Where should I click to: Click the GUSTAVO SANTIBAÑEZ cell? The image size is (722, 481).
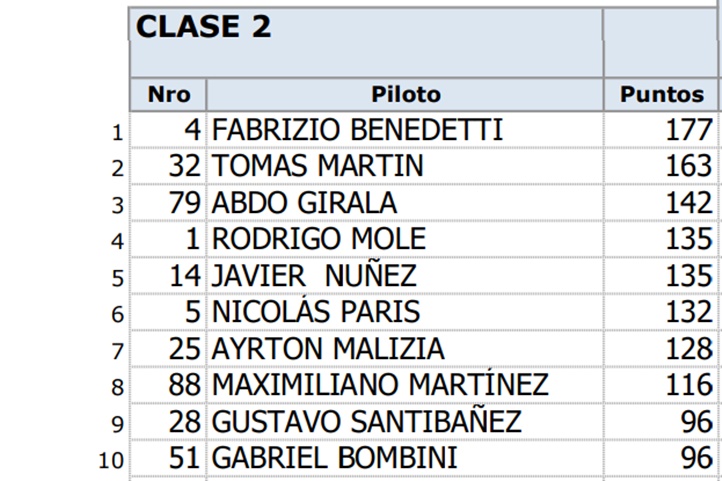point(367,422)
